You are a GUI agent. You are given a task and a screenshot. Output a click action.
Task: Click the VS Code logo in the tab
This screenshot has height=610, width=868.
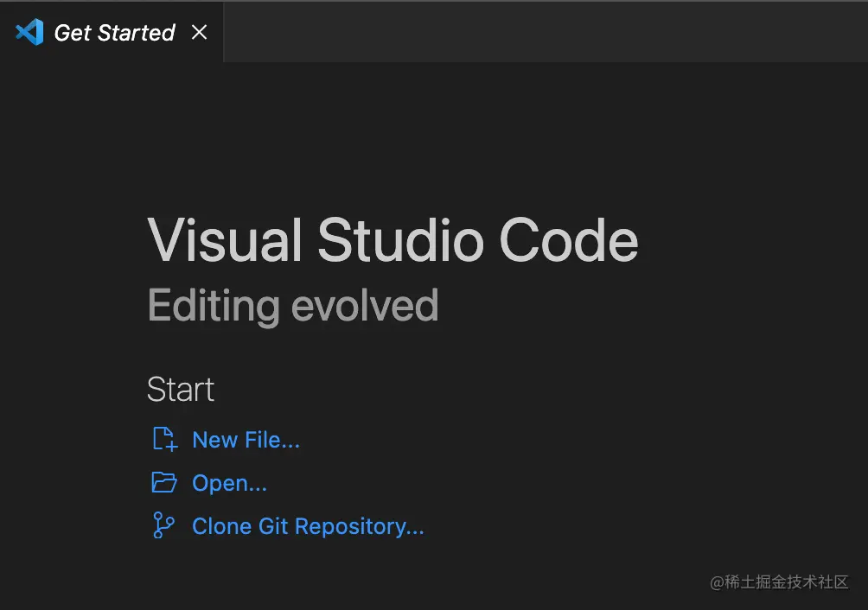[29, 32]
